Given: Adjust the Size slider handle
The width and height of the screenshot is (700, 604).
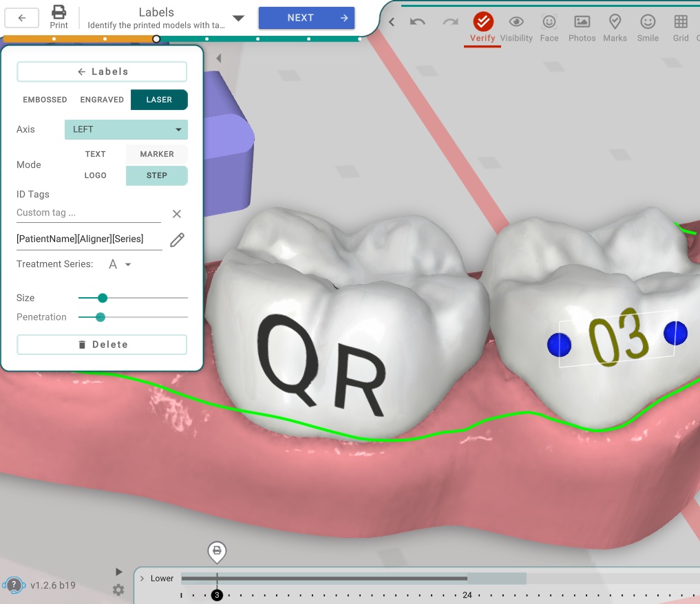Looking at the screenshot, I should 103,298.
